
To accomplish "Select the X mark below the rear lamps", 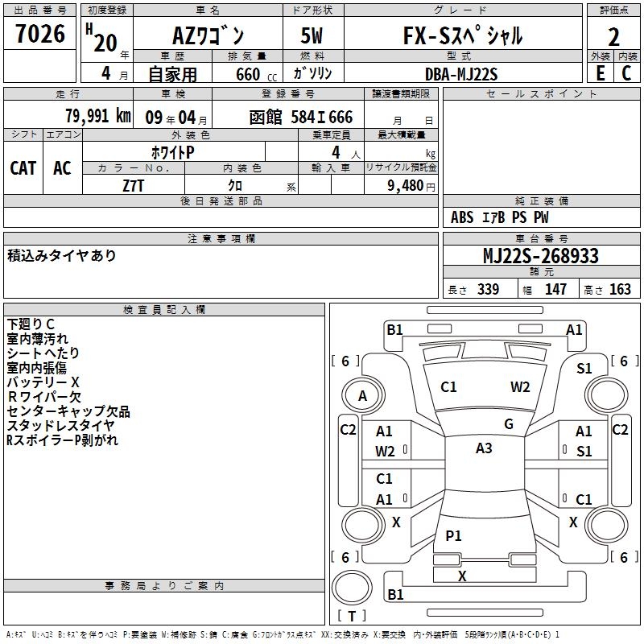I will pyautogui.click(x=462, y=576).
